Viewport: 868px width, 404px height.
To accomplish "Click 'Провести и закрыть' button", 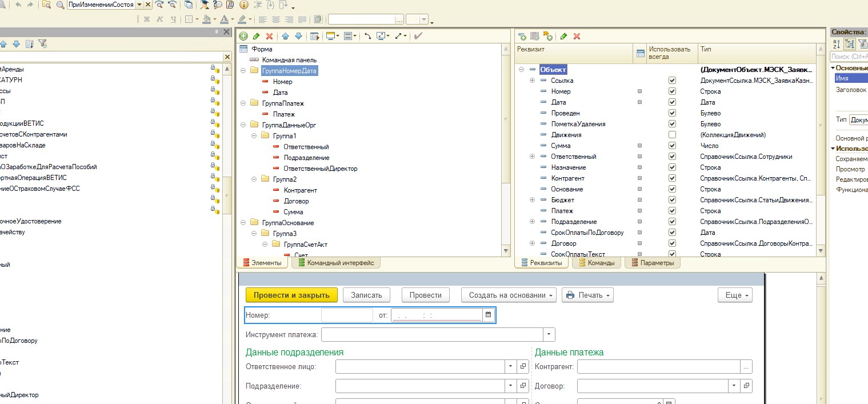I will click(x=291, y=295).
